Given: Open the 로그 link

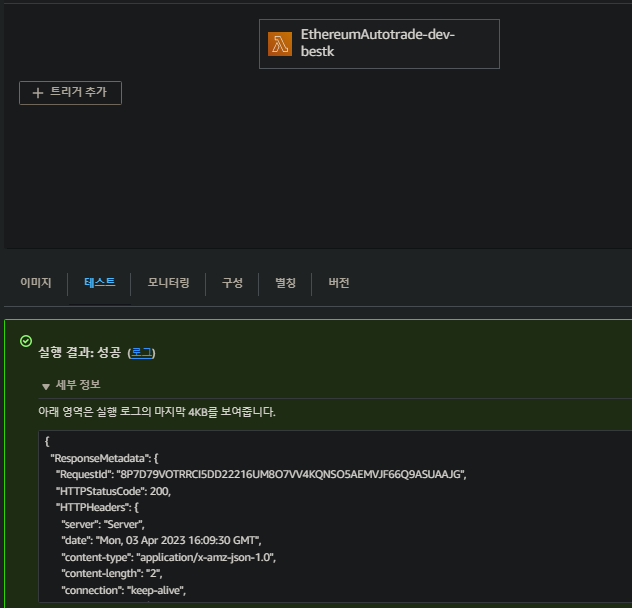Looking at the screenshot, I should click(141, 353).
